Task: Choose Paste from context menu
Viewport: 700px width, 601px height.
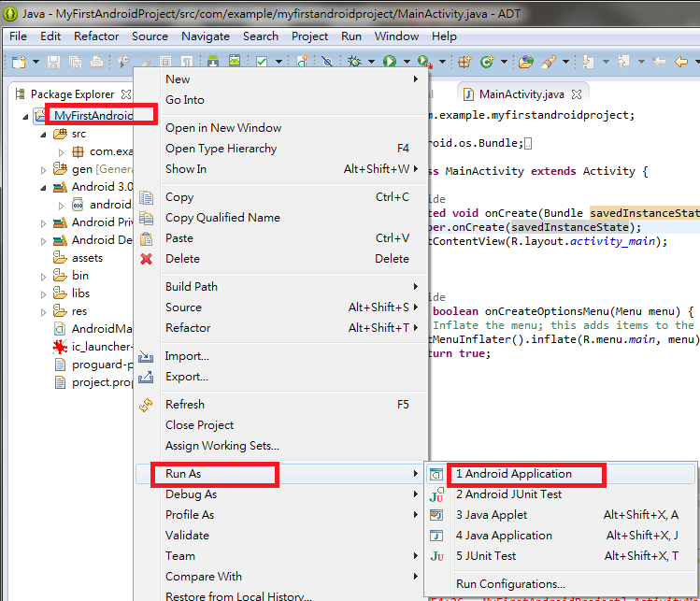Action: (281, 238)
